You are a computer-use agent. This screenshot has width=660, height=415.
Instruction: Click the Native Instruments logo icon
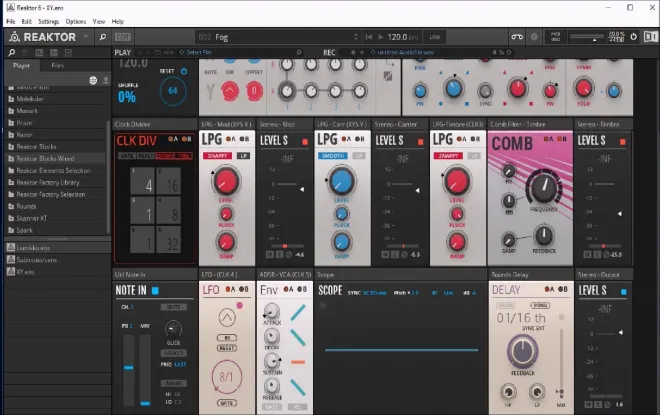click(650, 37)
